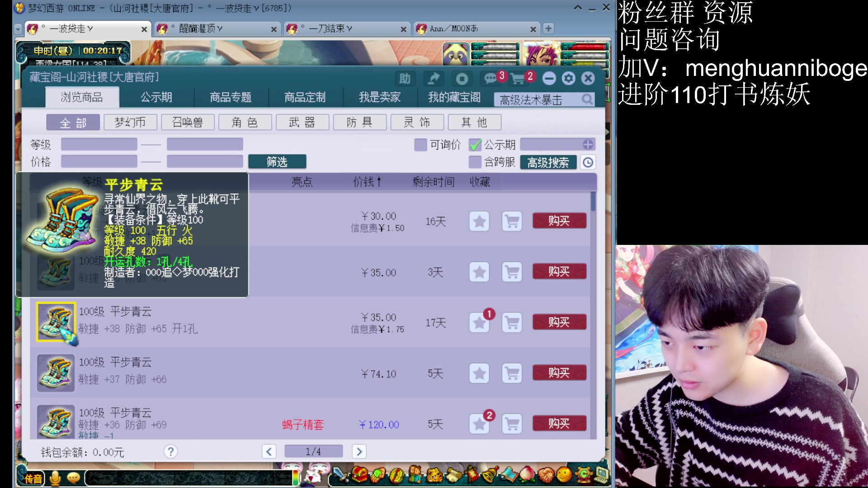Open the chat messages icon with badge 3
The image size is (868, 488).
point(491,78)
